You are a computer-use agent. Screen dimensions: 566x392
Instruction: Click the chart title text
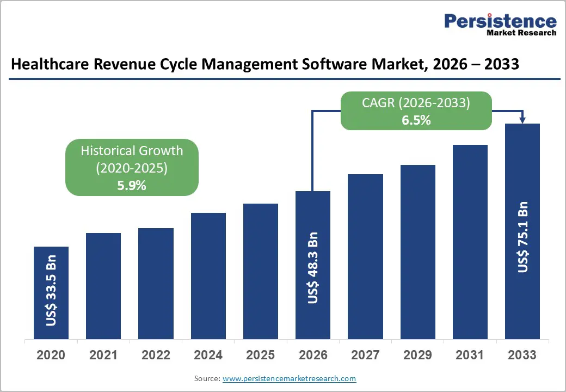[265, 65]
